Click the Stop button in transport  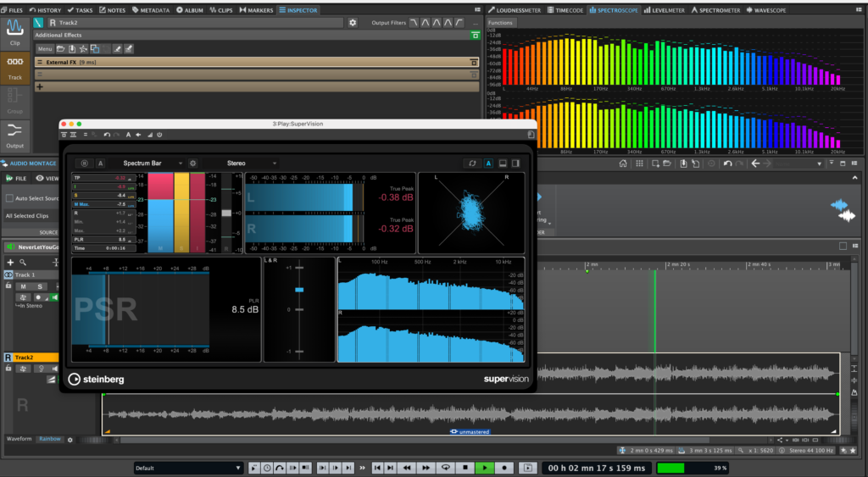point(465,469)
